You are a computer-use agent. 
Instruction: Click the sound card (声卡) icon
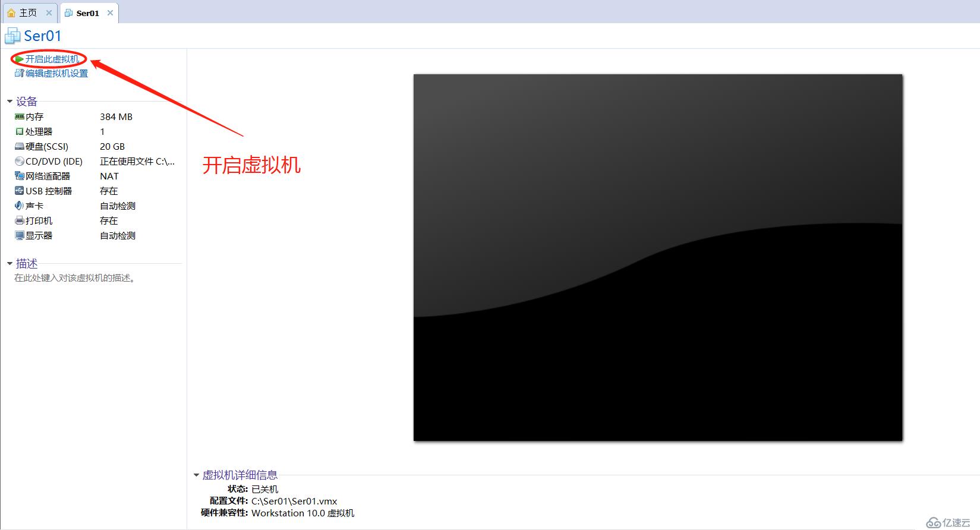point(20,206)
